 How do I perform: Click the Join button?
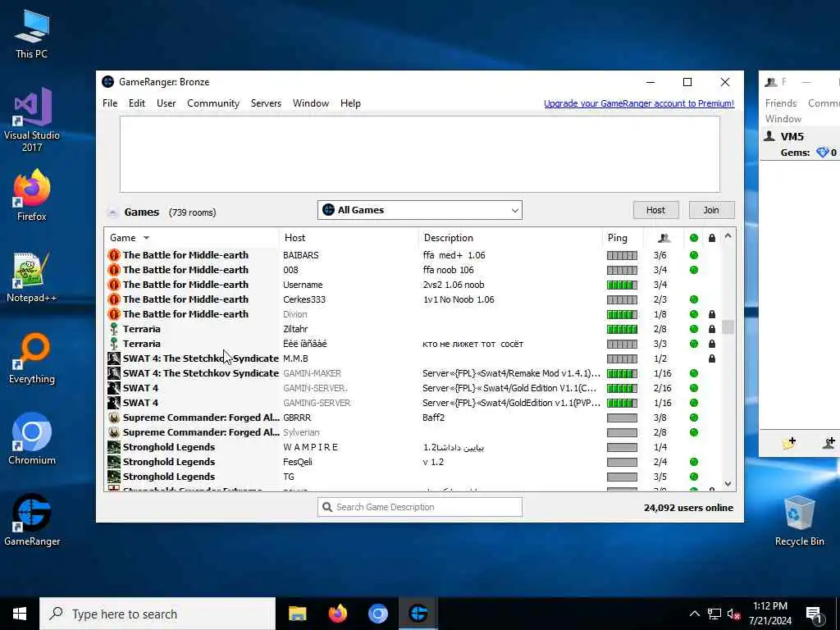coord(711,210)
